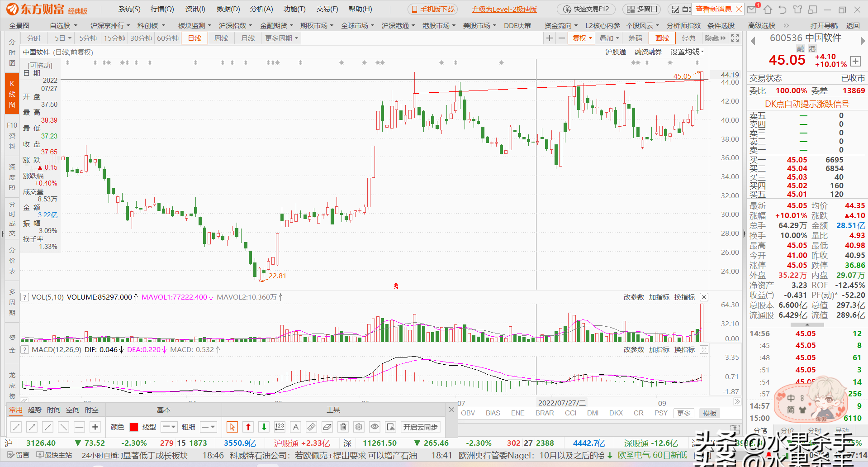The height and width of the screenshot is (467, 868).
Task: Dismiss the 查看新消息 notification
Action: click(739, 9)
